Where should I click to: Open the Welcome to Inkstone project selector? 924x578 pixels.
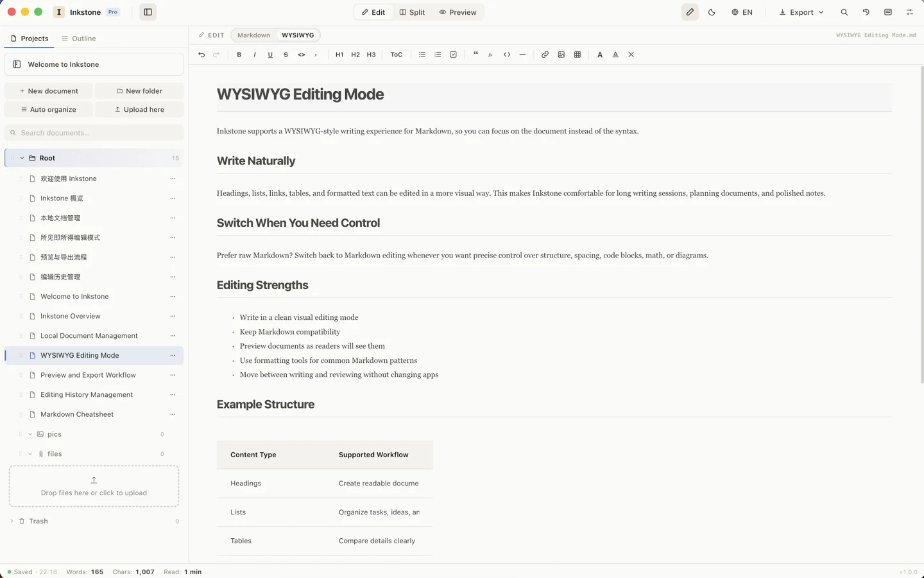coord(94,64)
